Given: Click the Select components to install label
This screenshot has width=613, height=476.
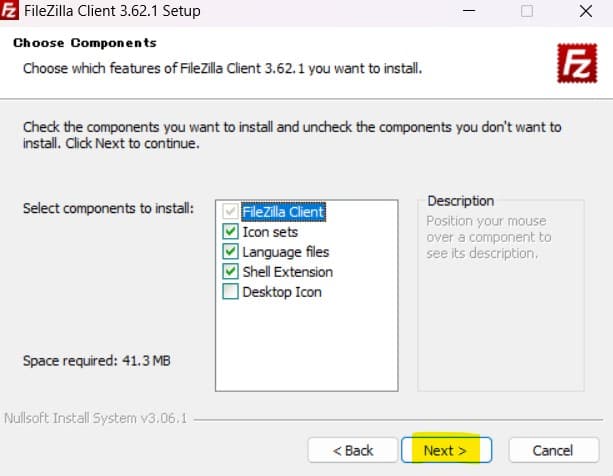Looking at the screenshot, I should click(108, 208).
